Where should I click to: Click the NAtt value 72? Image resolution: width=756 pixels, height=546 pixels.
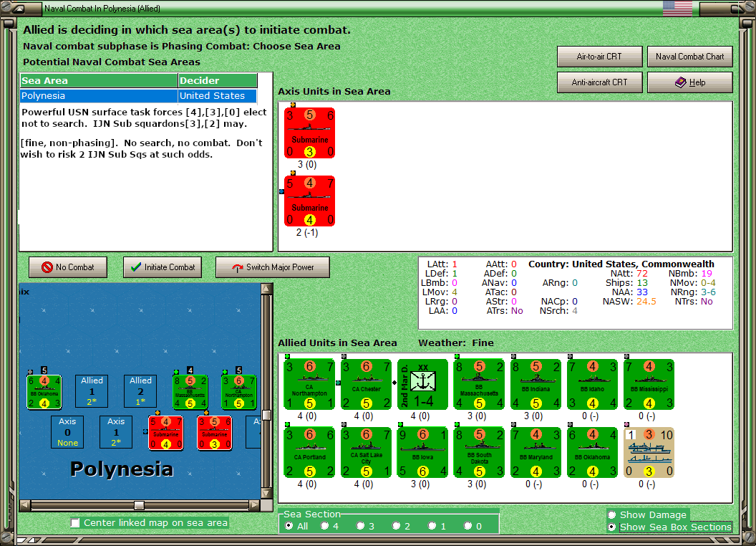point(641,273)
